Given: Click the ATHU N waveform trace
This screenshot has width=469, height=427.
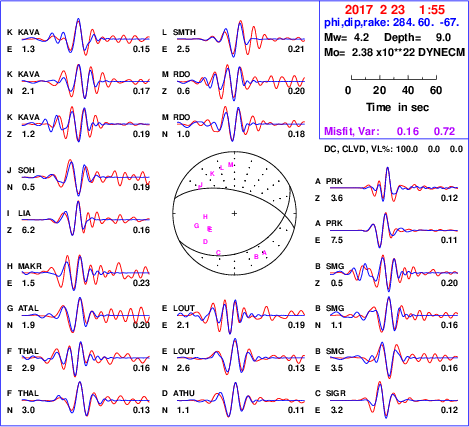Looking at the screenshot, I should pos(241,400).
